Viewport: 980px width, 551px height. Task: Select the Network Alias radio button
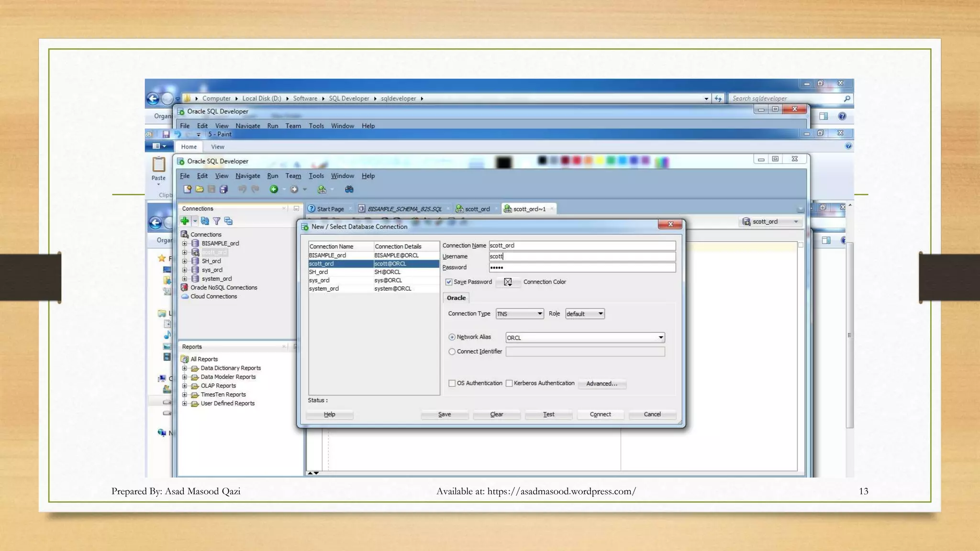[452, 337]
